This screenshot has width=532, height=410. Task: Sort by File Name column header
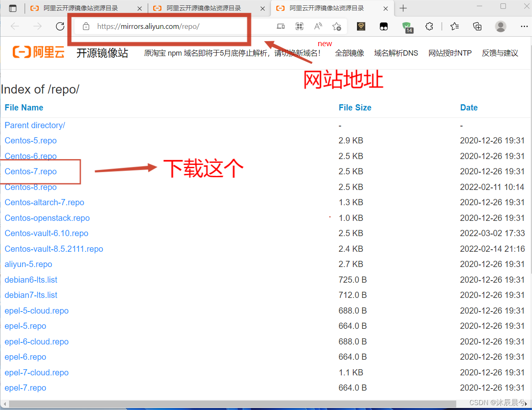[24, 108]
